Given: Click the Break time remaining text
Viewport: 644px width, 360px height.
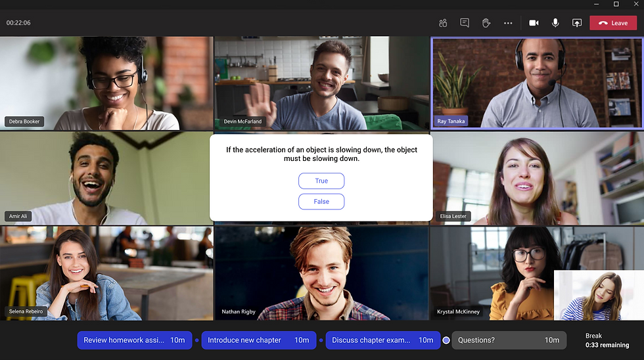Looking at the screenshot, I should point(607,341).
